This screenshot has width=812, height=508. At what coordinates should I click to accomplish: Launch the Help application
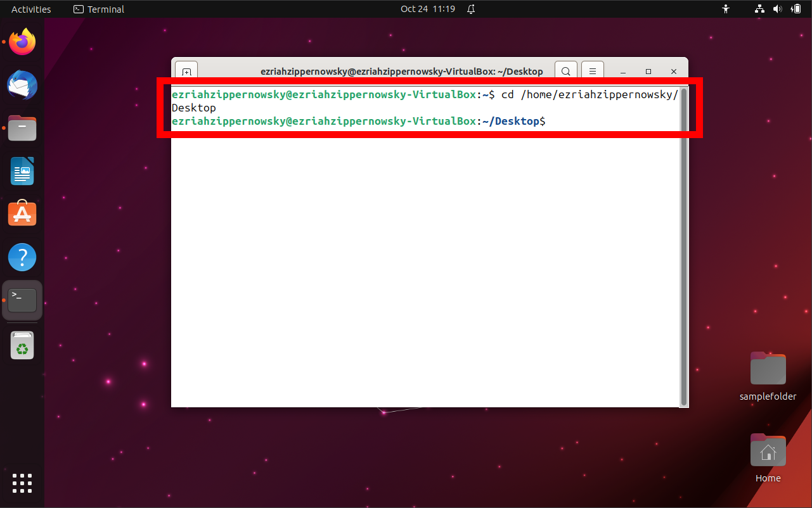coord(22,257)
